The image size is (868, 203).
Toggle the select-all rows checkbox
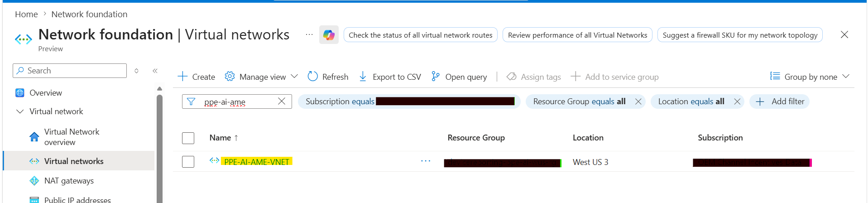click(x=188, y=138)
